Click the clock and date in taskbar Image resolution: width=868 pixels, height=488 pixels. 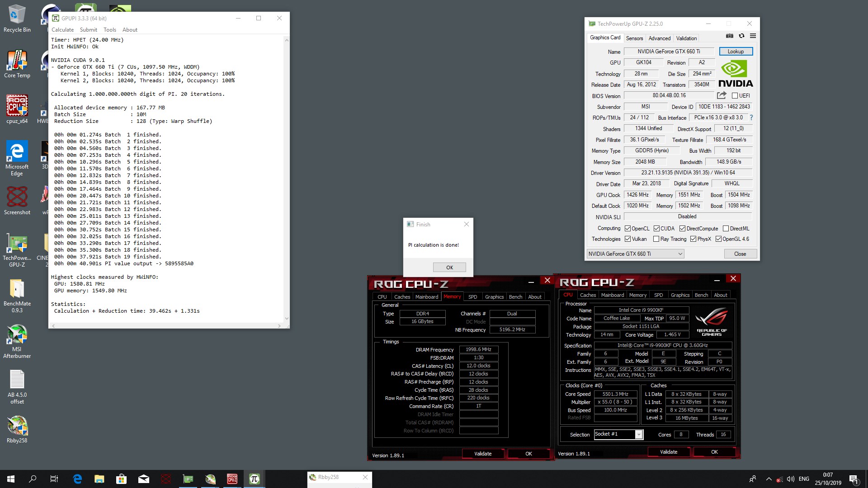pos(828,479)
